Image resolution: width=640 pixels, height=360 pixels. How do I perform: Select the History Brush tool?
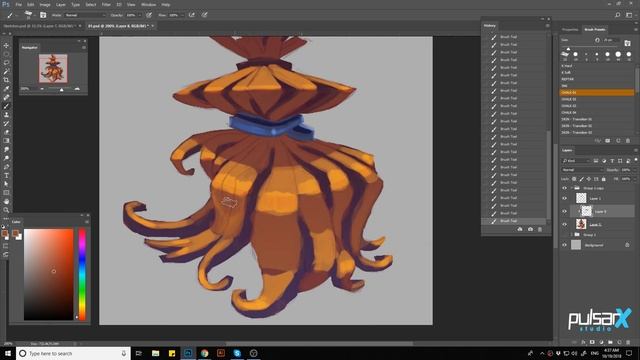[6, 123]
